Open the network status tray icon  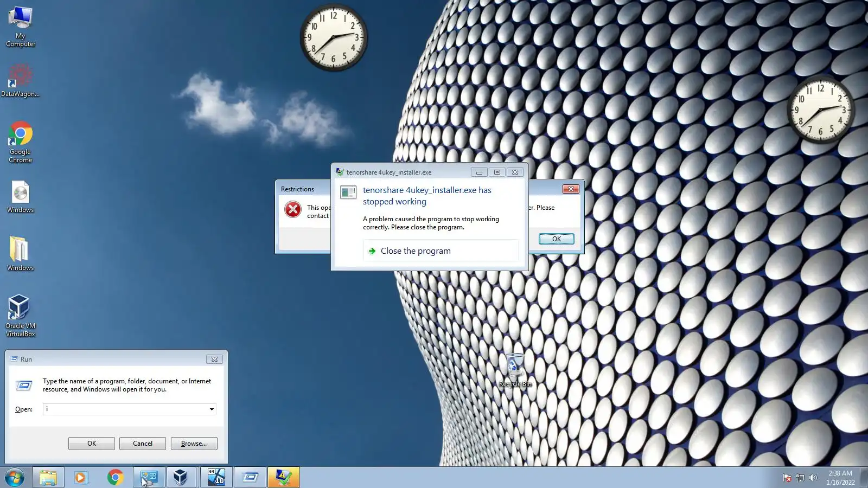[800, 478]
